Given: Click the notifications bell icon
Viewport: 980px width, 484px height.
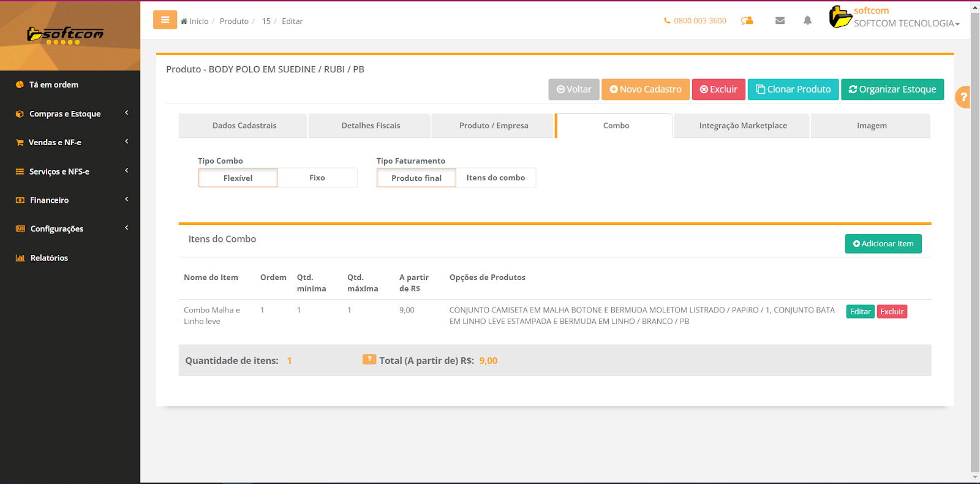Looking at the screenshot, I should (x=807, y=21).
